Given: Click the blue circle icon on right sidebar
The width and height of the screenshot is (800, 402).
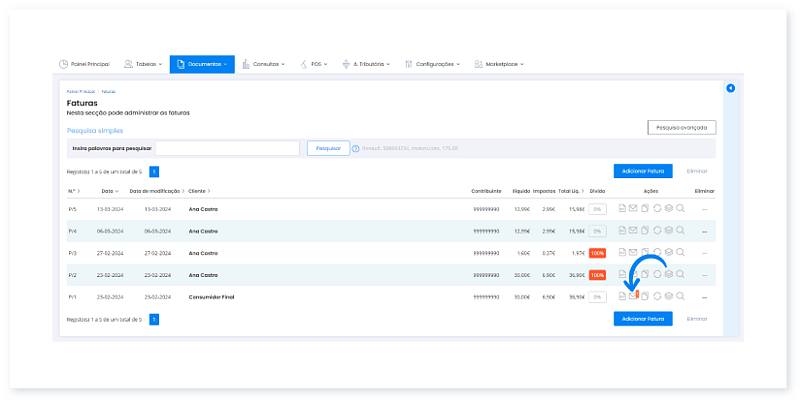Looking at the screenshot, I should pos(730,89).
